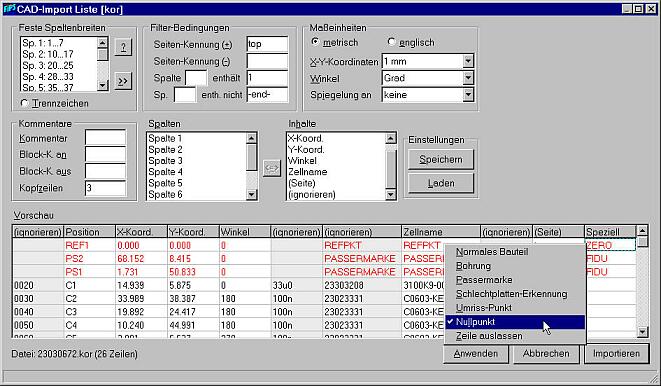Image resolution: width=661 pixels, height=386 pixels.
Task: Choose the checked 'Nullpunkt' menu entry
Action: tap(515, 322)
